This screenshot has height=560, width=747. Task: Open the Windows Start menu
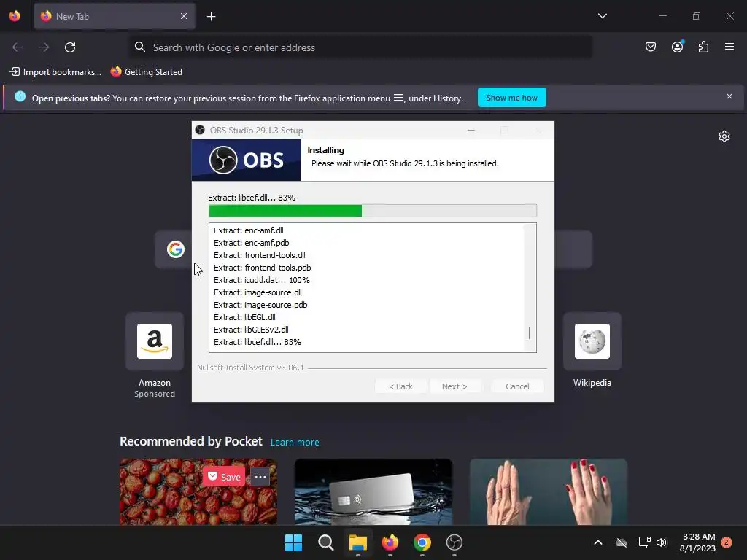(x=293, y=542)
